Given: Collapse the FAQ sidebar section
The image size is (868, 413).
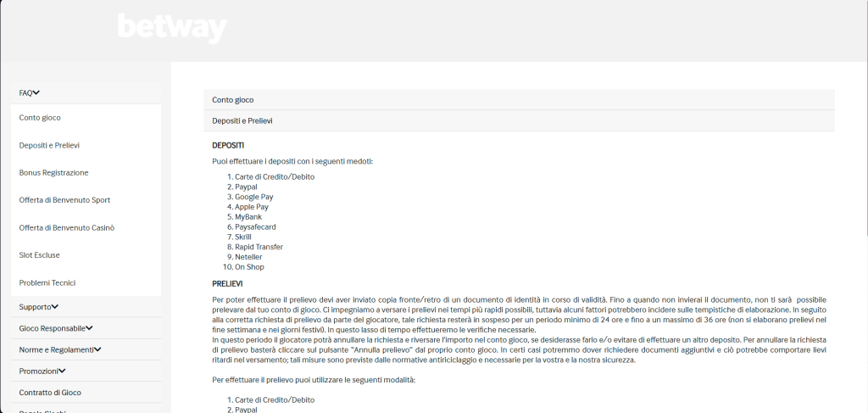Looking at the screenshot, I should (26, 93).
